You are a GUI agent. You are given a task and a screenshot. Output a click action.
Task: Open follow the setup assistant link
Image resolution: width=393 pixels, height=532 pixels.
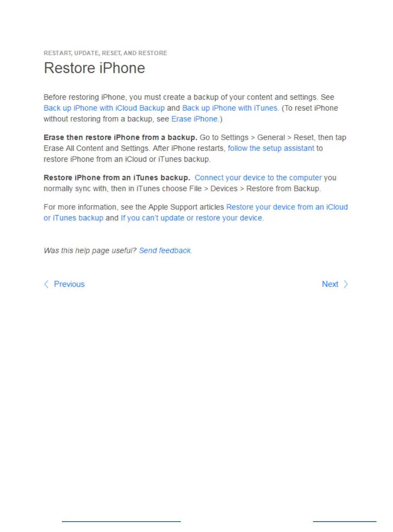(x=271, y=148)
